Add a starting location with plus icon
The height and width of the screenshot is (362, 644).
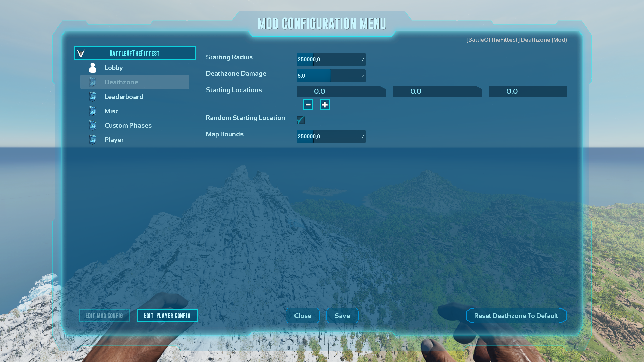click(x=325, y=105)
